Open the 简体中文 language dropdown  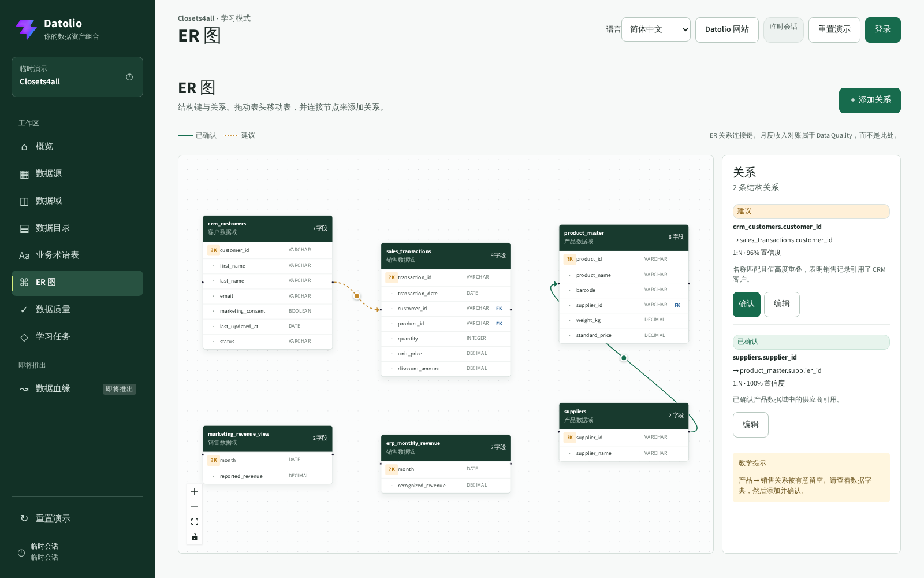(656, 29)
